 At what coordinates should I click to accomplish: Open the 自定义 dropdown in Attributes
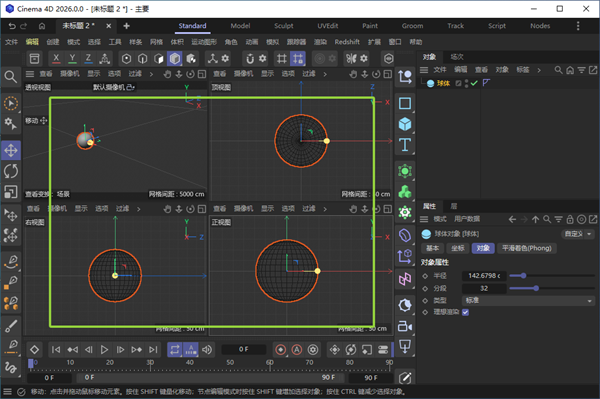coord(578,234)
